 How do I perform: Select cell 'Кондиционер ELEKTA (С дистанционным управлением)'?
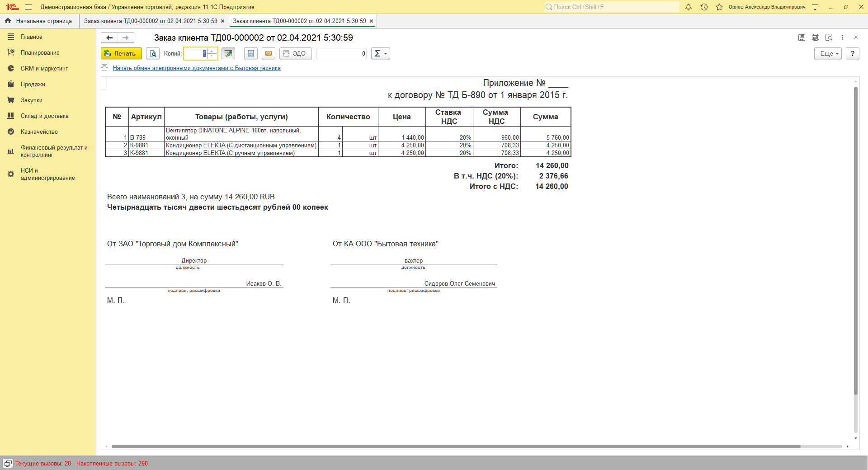pyautogui.click(x=241, y=146)
